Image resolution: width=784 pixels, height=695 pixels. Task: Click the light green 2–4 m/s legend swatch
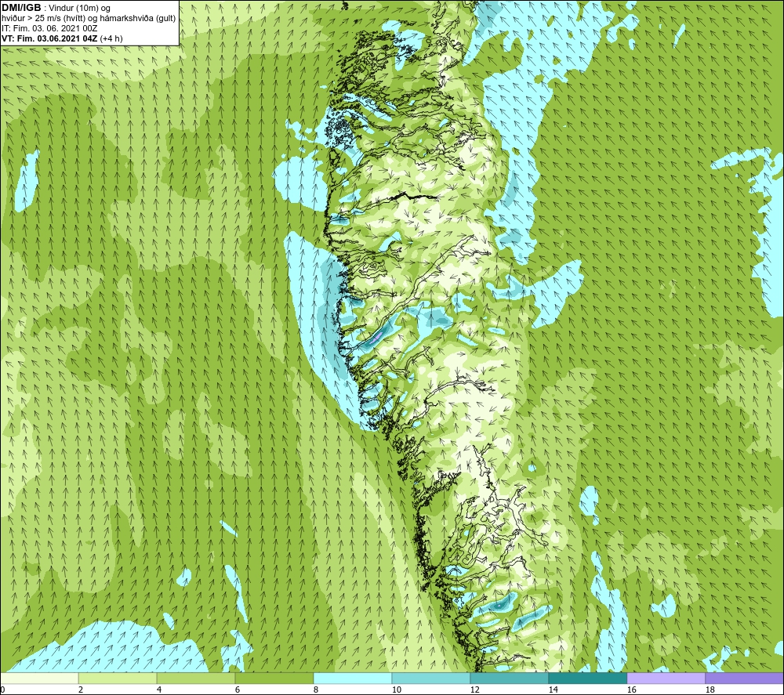tap(118, 679)
